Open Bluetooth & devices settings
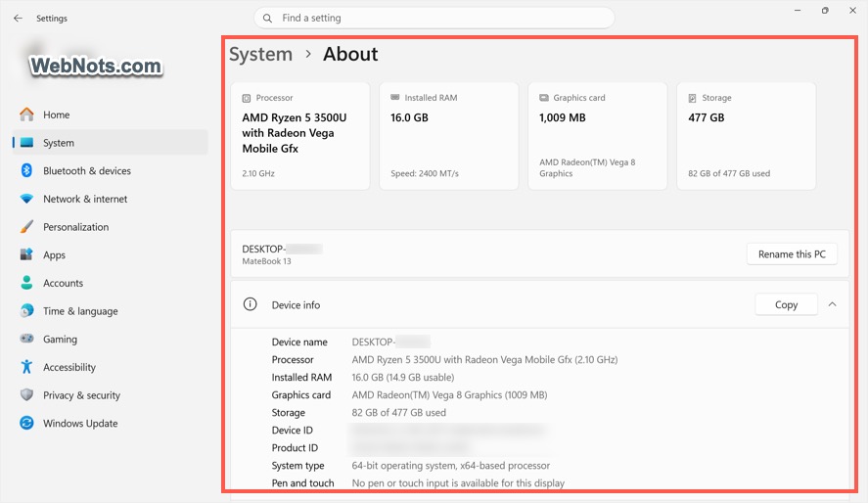The image size is (868, 503). (x=110, y=170)
